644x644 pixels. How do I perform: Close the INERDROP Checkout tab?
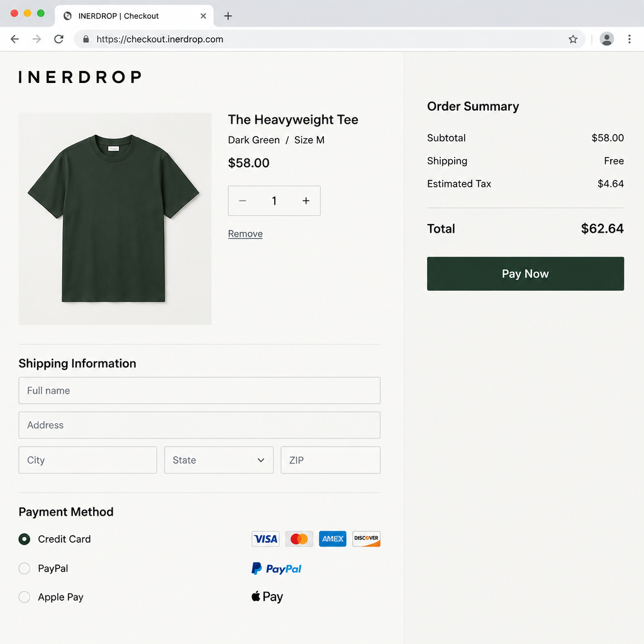[203, 16]
